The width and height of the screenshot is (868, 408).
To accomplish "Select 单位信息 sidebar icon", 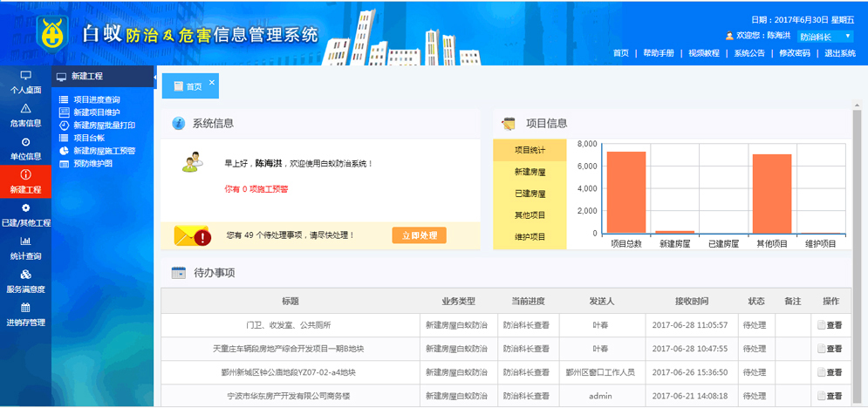I will coord(25,148).
